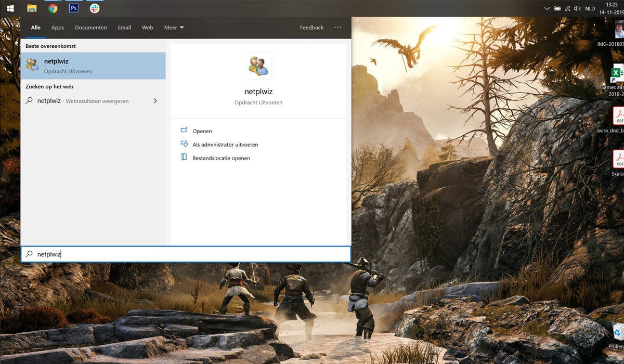The width and height of the screenshot is (624, 364).
Task: Launch Google Chrome from the taskbar
Action: pyautogui.click(x=53, y=8)
